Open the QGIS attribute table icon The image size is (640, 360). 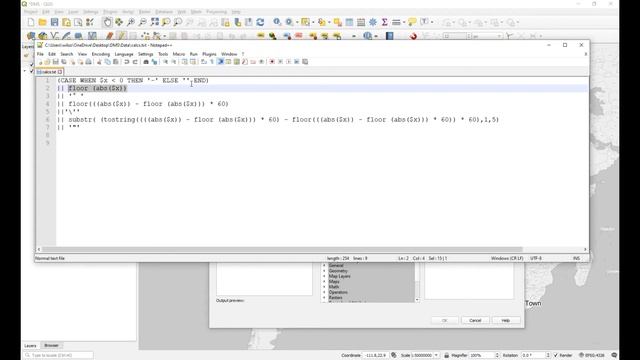[349, 22]
